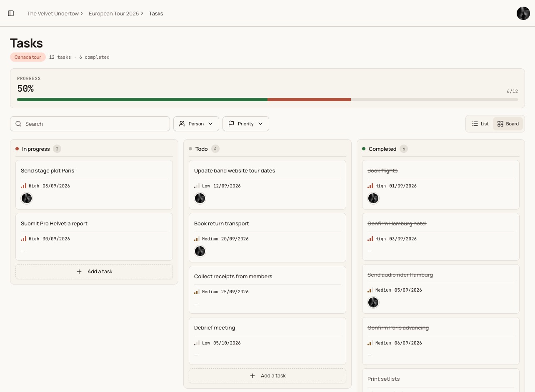This screenshot has width=535, height=392.
Task: Open Update band website tour dates task
Action: (267, 185)
